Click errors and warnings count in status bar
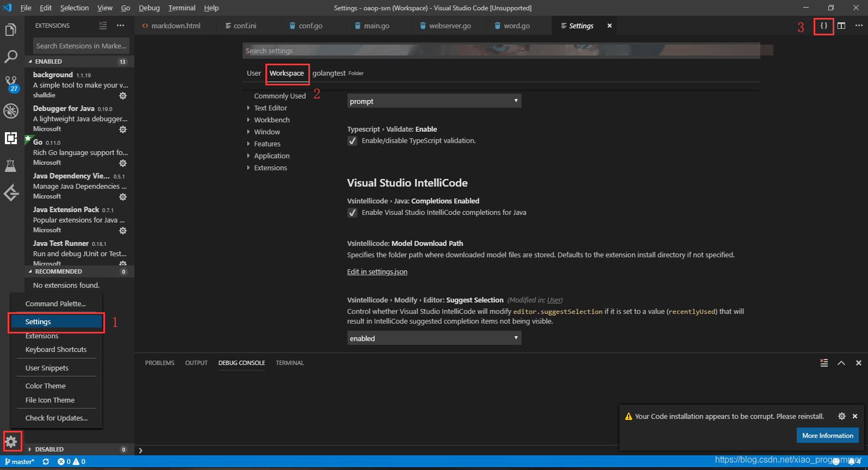 click(71, 462)
